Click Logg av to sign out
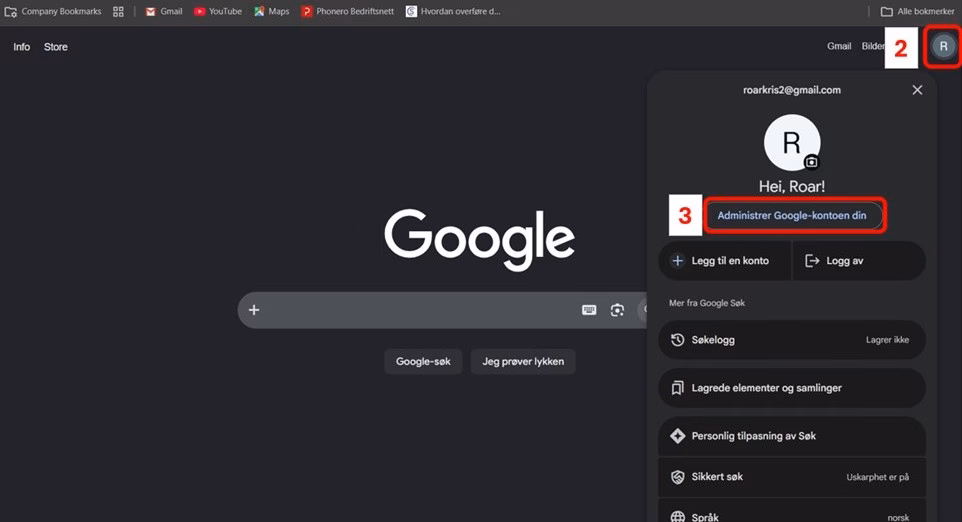The height and width of the screenshot is (522, 962). tap(859, 261)
